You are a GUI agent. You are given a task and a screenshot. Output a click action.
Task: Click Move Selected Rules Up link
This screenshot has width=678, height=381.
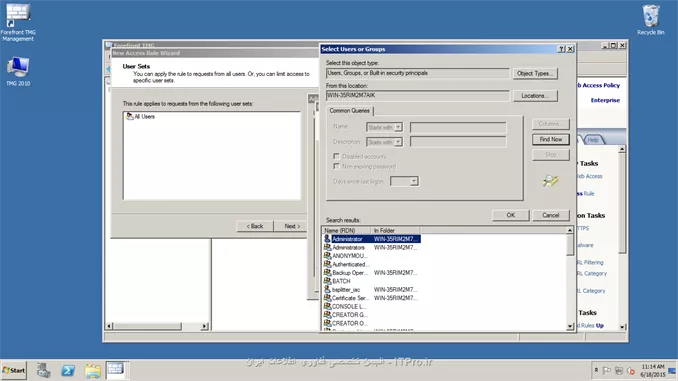591,325
